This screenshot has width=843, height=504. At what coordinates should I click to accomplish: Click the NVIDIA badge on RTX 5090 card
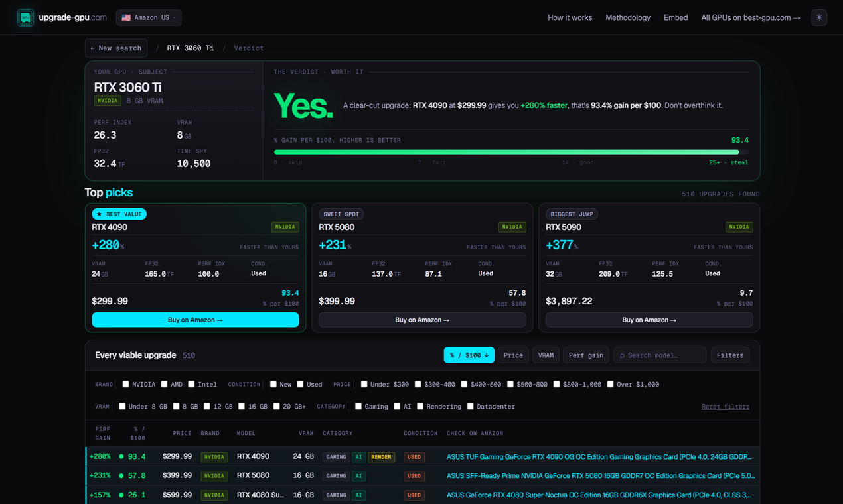click(739, 227)
